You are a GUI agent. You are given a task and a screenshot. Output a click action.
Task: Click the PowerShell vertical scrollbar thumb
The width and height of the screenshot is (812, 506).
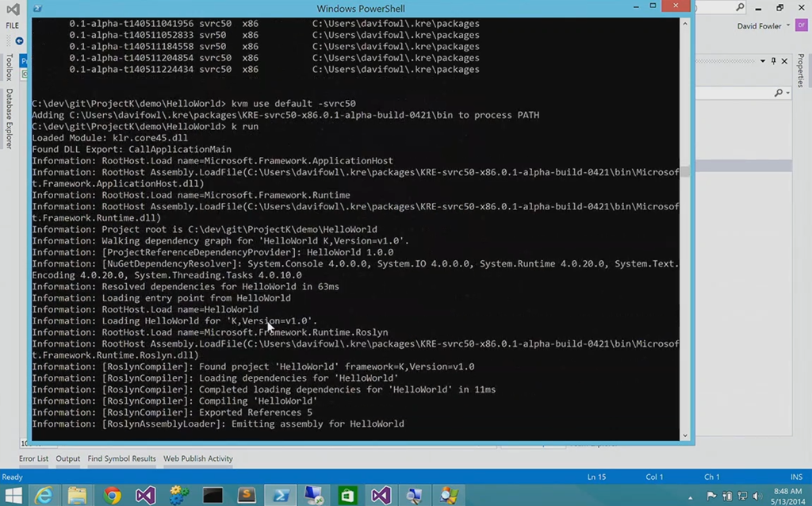(x=685, y=171)
